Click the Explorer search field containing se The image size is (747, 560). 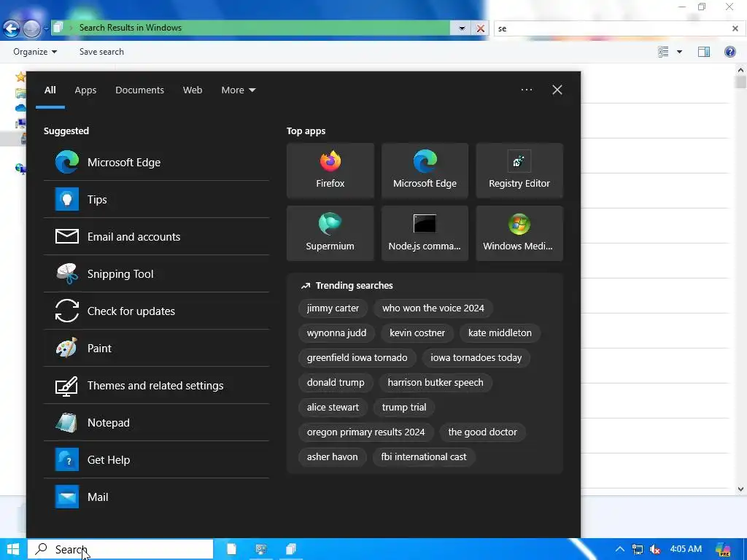[612, 28]
